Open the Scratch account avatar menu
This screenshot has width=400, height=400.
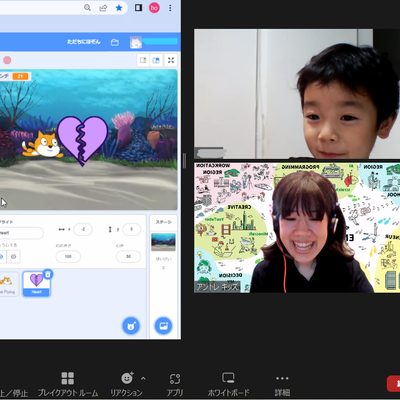[x=136, y=42]
